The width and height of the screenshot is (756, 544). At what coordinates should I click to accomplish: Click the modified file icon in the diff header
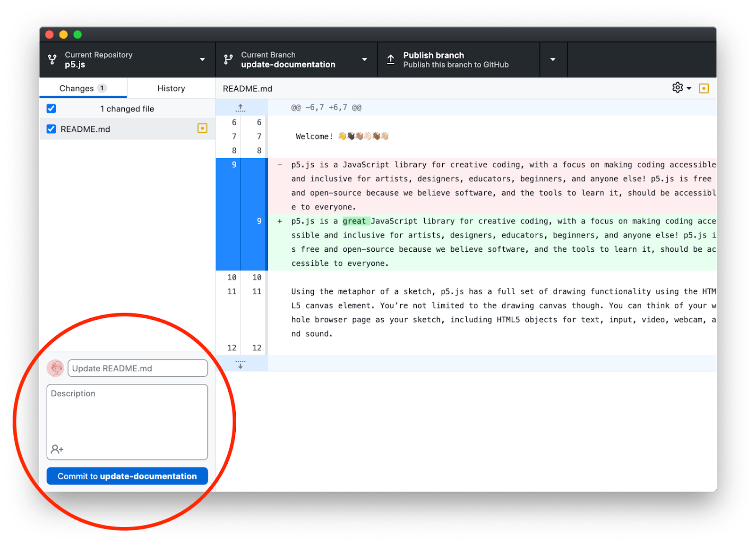(x=704, y=88)
